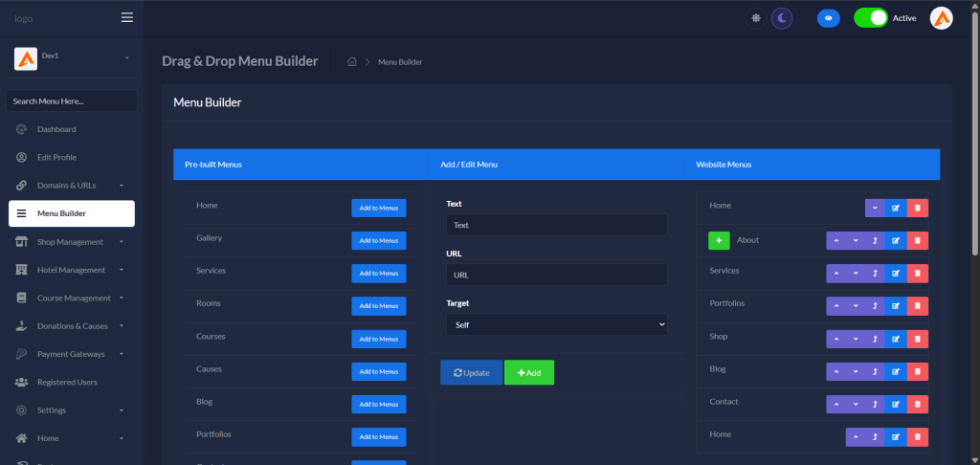This screenshot has width=980, height=465.
Task: Switch to dark mode with moon icon
Action: tap(782, 18)
